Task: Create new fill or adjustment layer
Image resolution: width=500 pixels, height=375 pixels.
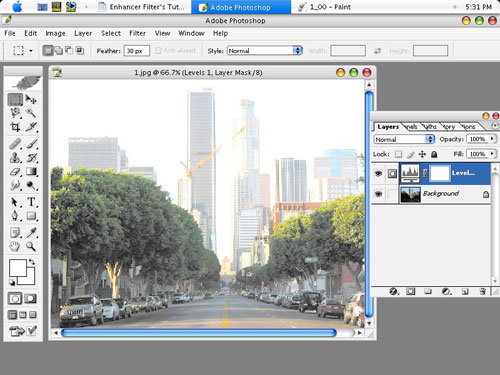Action: [446, 292]
